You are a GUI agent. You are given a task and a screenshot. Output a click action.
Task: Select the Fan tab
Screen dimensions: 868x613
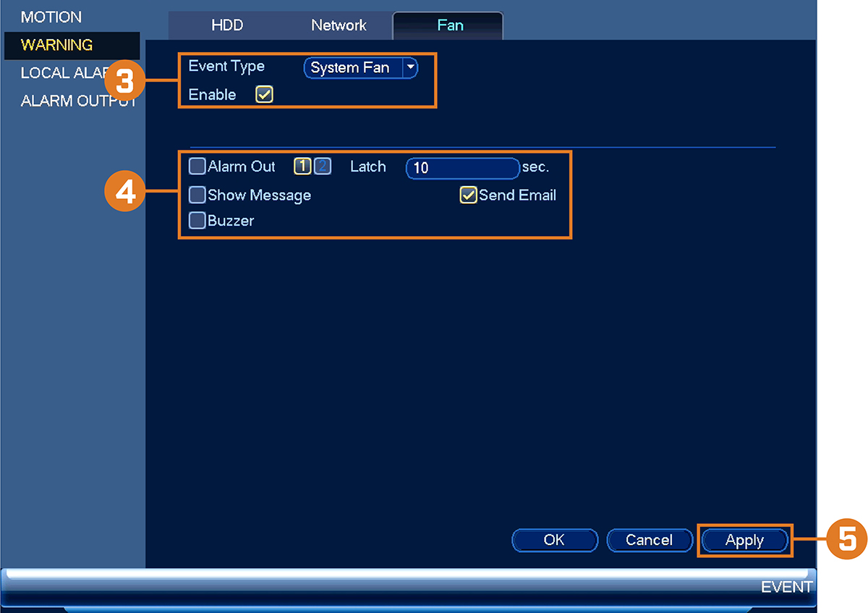click(x=448, y=25)
